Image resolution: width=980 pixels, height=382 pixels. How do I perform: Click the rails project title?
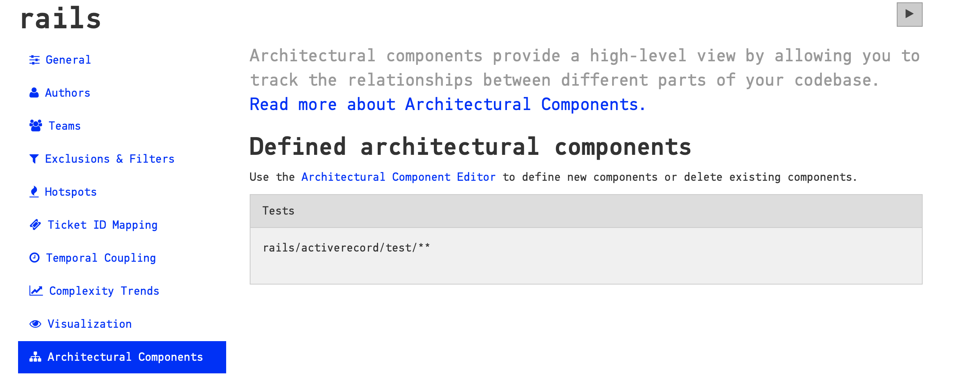[61, 18]
